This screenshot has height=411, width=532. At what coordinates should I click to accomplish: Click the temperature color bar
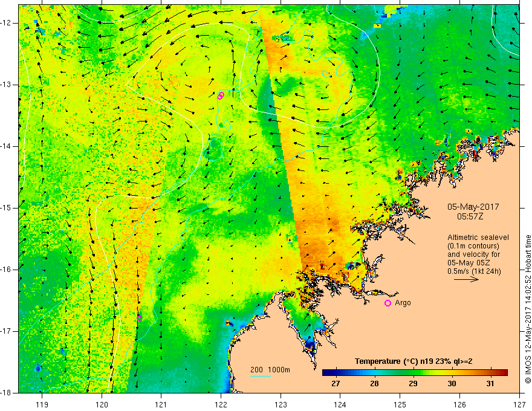tap(415, 372)
